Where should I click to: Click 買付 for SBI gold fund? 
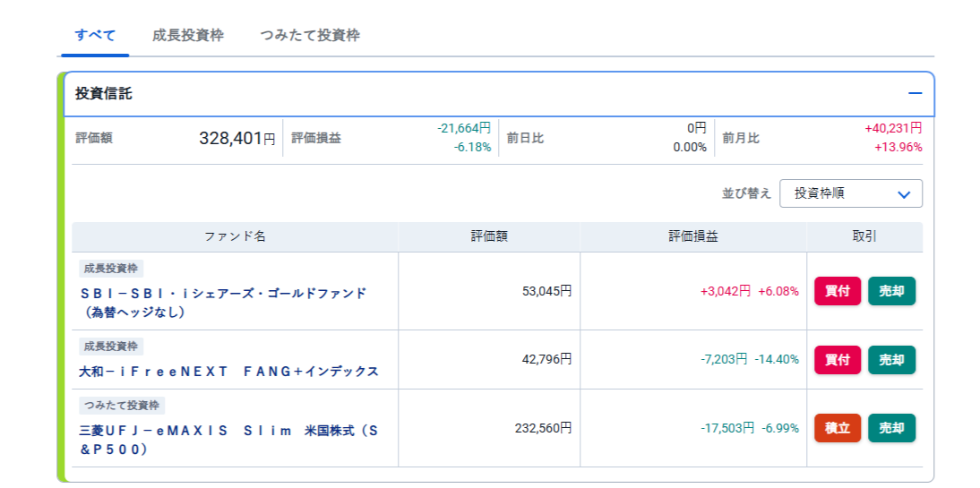click(x=838, y=291)
